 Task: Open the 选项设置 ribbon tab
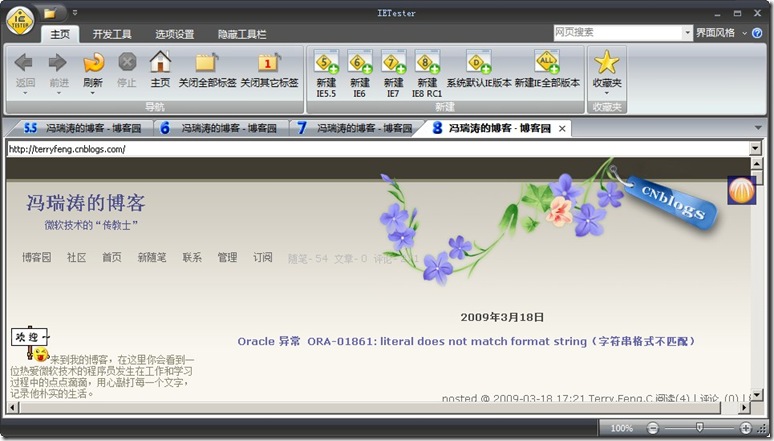[174, 34]
